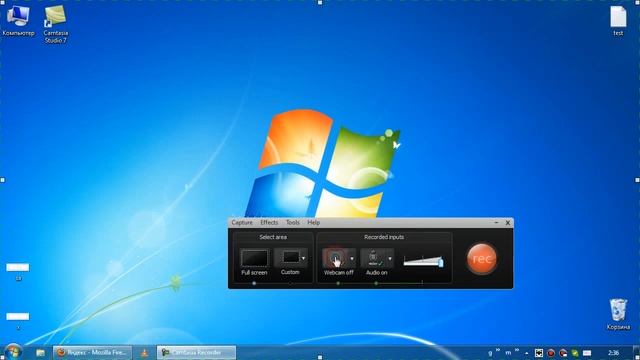Screen dimensions: 640x360
Task: Open the audio source dropdown arrow
Action: tap(390, 258)
